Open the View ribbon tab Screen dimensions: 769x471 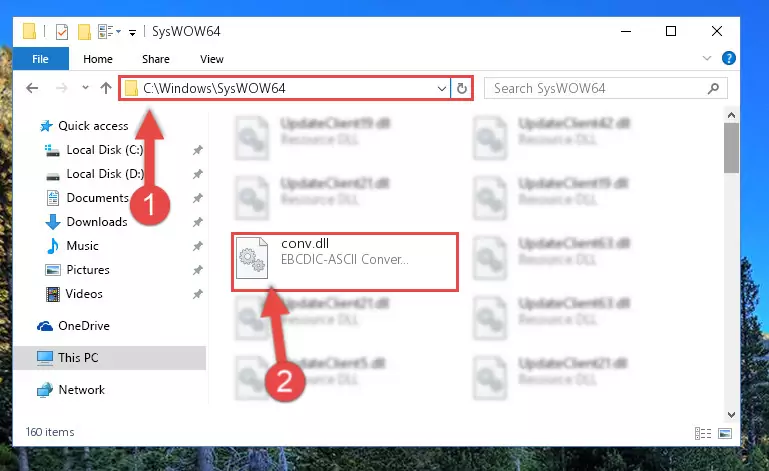pos(211,59)
